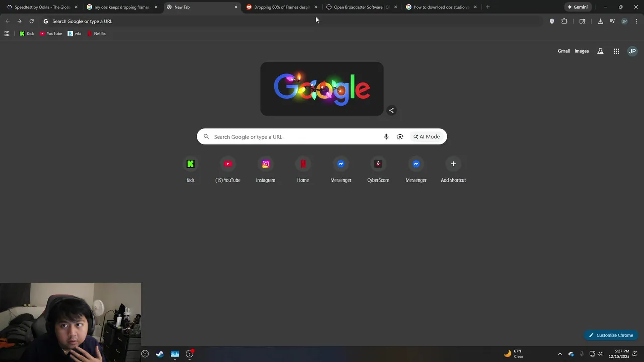This screenshot has height=362, width=644.
Task: Open the JP Google account avatar on page
Action: (632, 51)
